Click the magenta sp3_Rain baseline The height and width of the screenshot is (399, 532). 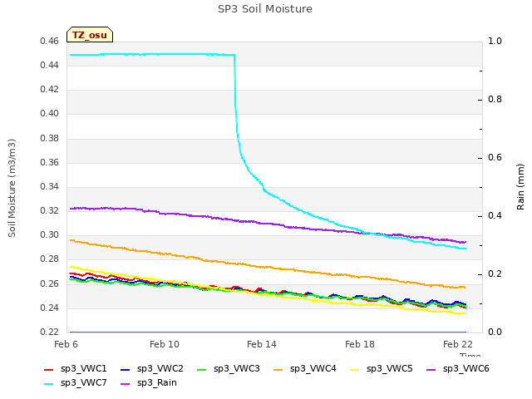coord(268,332)
